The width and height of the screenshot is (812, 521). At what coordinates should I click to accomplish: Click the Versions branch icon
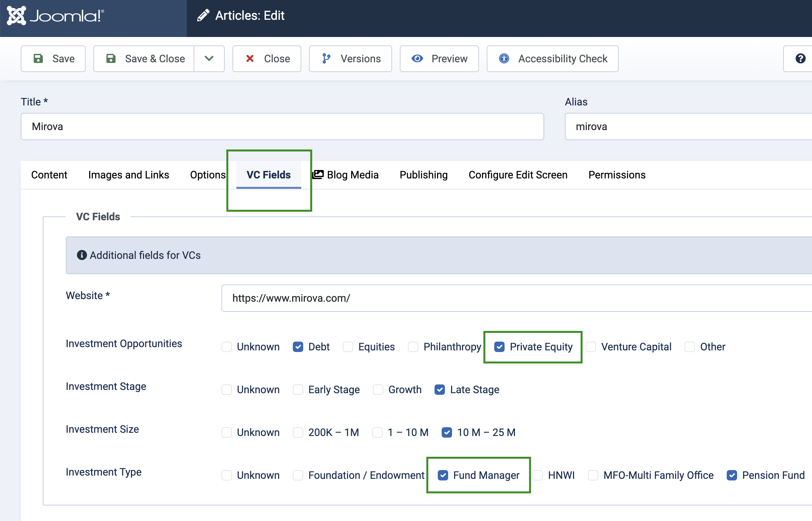click(326, 58)
